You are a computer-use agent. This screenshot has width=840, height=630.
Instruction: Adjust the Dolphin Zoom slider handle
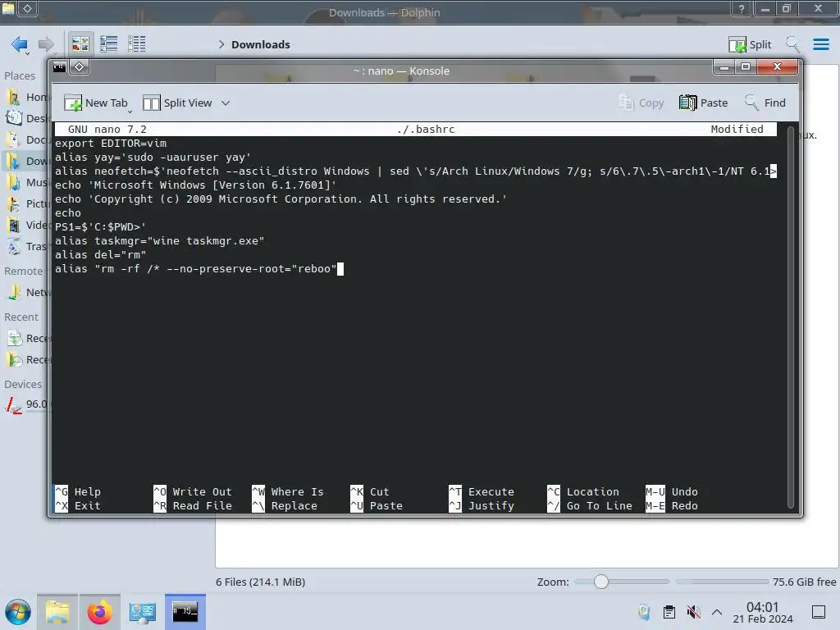tap(601, 582)
